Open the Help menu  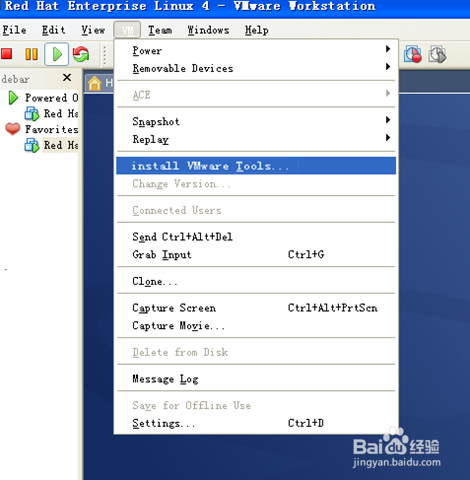[x=256, y=30]
